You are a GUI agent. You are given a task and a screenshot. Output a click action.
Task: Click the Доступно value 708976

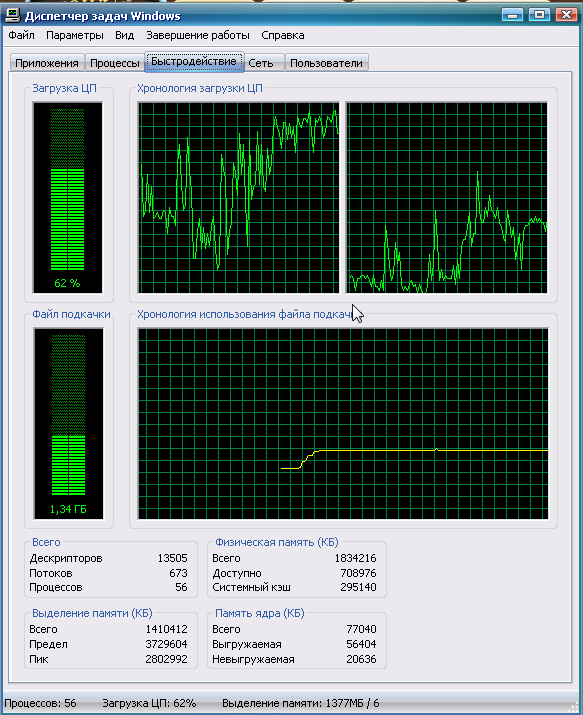pos(358,573)
